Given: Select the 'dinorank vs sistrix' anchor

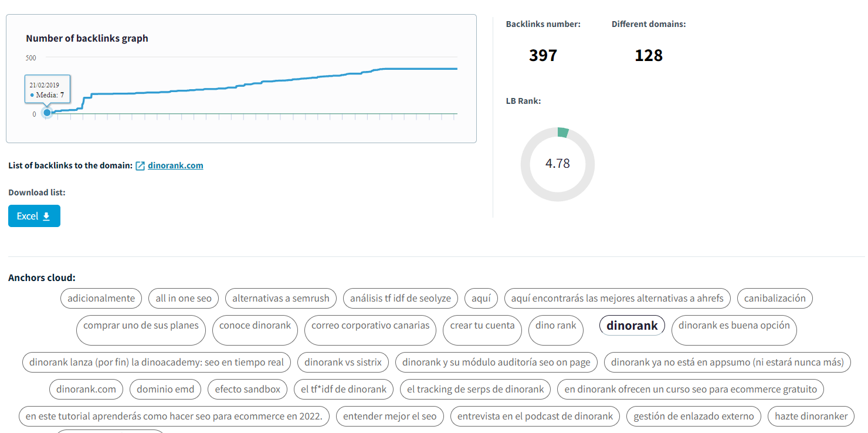Looking at the screenshot, I should (343, 362).
